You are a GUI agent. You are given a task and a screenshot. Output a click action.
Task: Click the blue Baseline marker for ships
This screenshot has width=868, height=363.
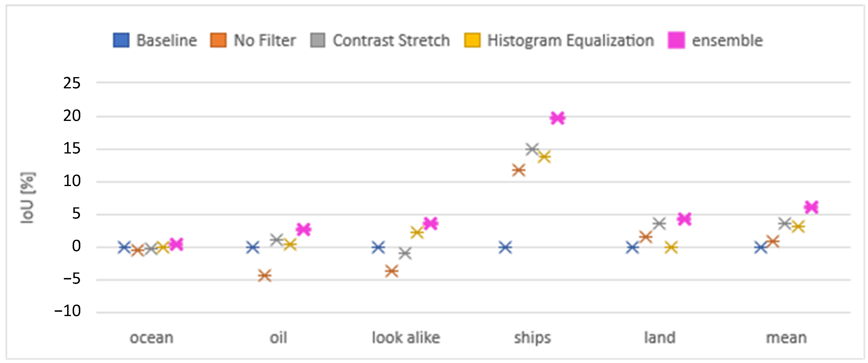505,248
